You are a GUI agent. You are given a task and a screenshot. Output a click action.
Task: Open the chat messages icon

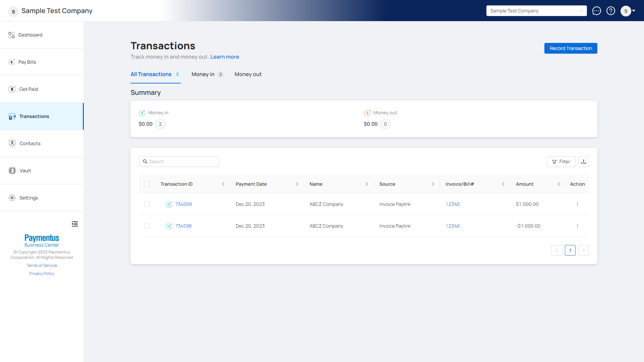click(596, 11)
